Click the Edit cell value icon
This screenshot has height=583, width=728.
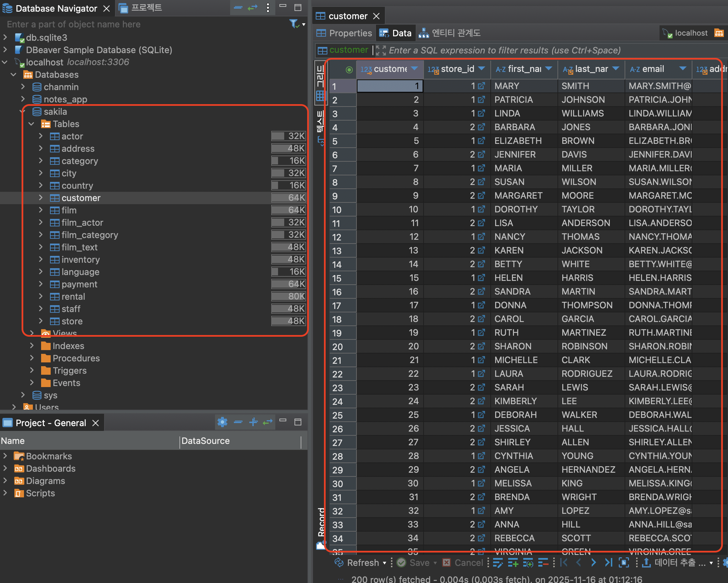tap(498, 563)
